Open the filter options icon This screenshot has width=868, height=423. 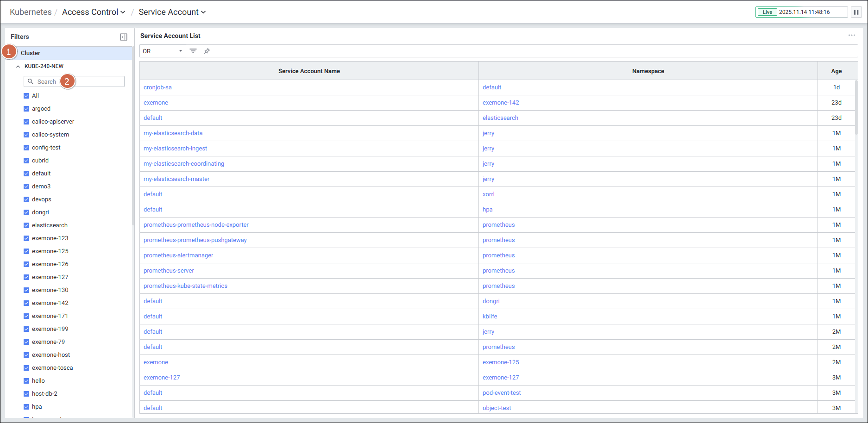[193, 51]
